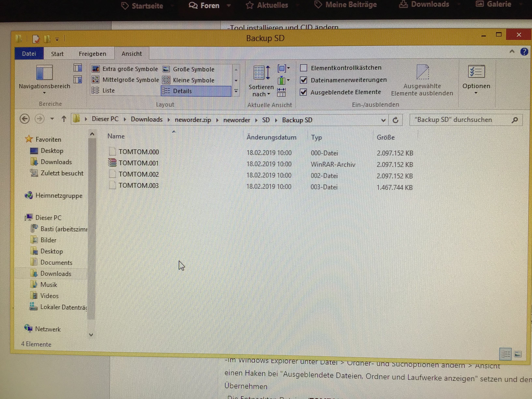Screen dimensions: 532x399
Task: Switch to details view status bar icon
Action: click(506, 354)
